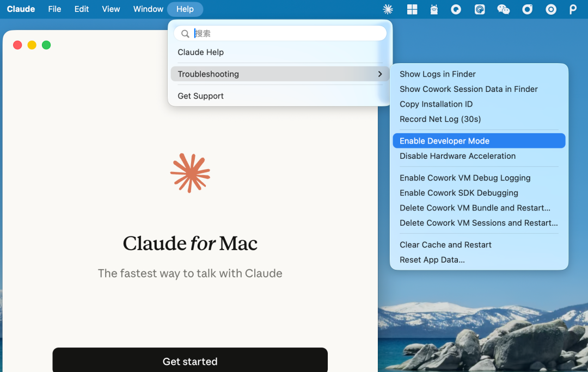This screenshot has height=372, width=588.
Task: Expand the Troubleshooting submenu arrow
Action: [380, 74]
